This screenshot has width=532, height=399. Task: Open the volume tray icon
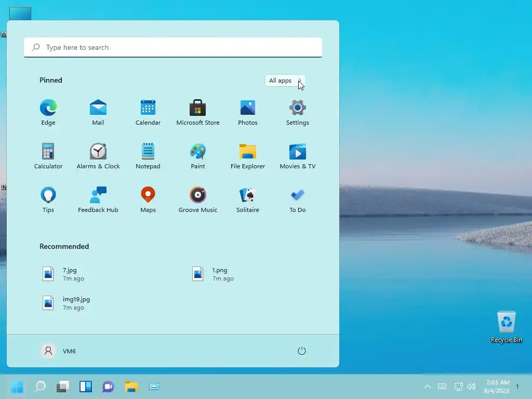tap(471, 387)
